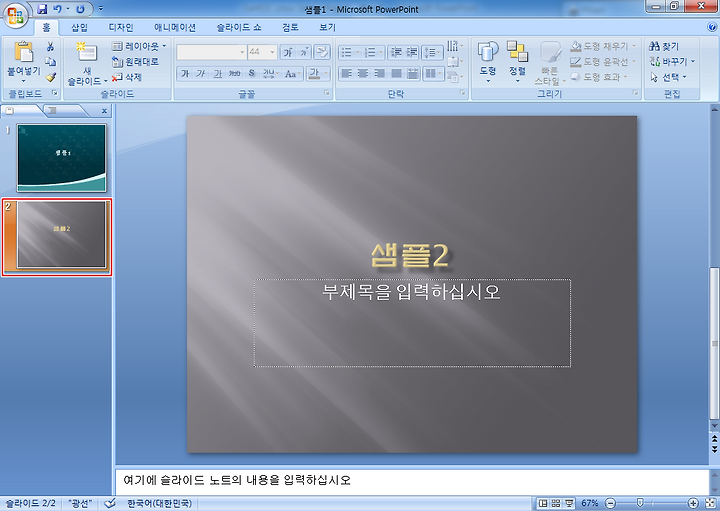Justify text alignment
This screenshot has width=720, height=511.
coord(396,73)
